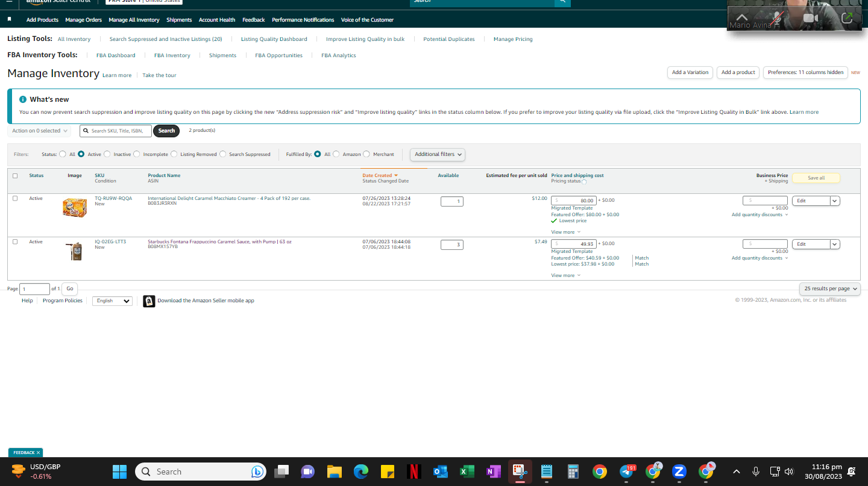
Task: Click Take the tour link
Action: coord(159,75)
